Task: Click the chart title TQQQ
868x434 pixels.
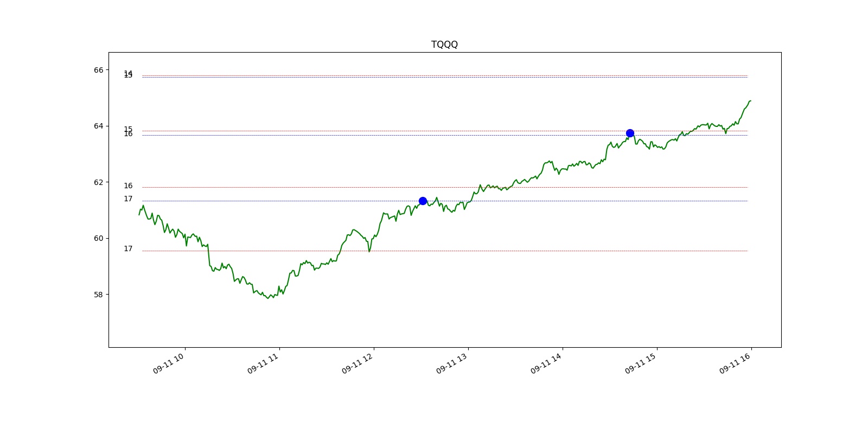Action: point(444,44)
